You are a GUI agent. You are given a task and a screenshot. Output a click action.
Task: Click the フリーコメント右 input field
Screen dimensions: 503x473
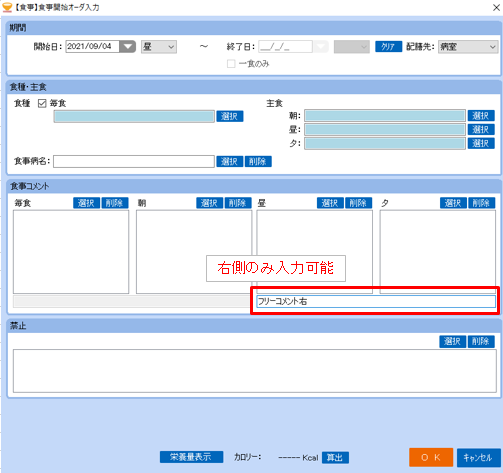[376, 301]
